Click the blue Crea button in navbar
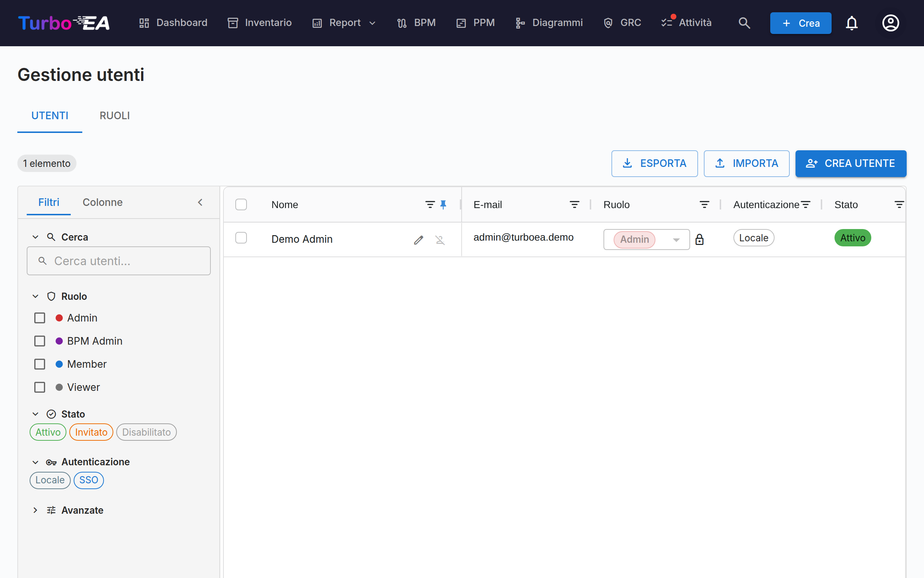 (x=801, y=23)
